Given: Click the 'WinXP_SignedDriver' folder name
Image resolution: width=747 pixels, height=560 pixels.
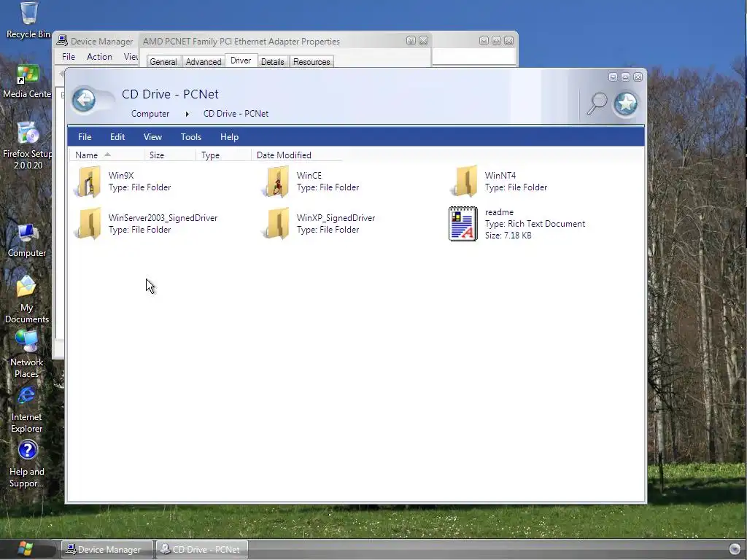Looking at the screenshot, I should click(336, 218).
